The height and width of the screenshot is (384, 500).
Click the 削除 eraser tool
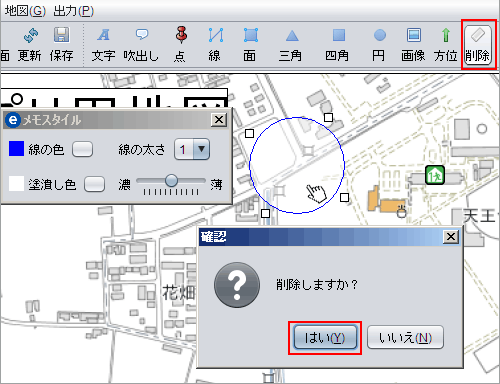click(x=478, y=45)
